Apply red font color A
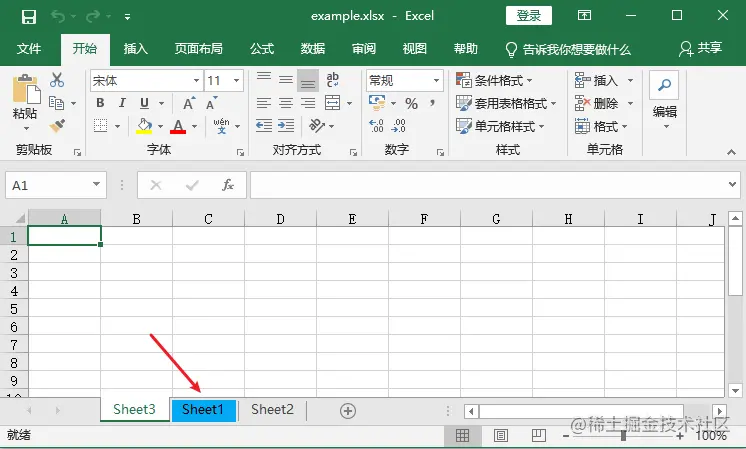This screenshot has height=449, width=746. coord(178,126)
